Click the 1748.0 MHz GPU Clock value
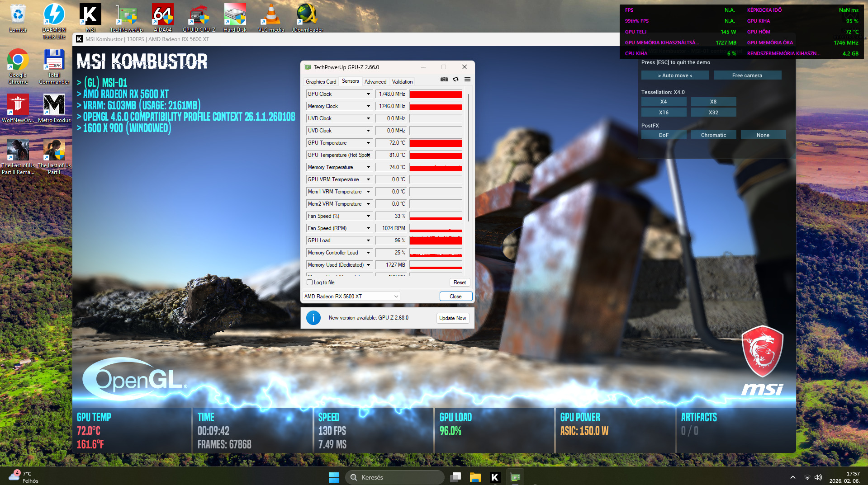Viewport: 868px width, 485px height. 392,94
